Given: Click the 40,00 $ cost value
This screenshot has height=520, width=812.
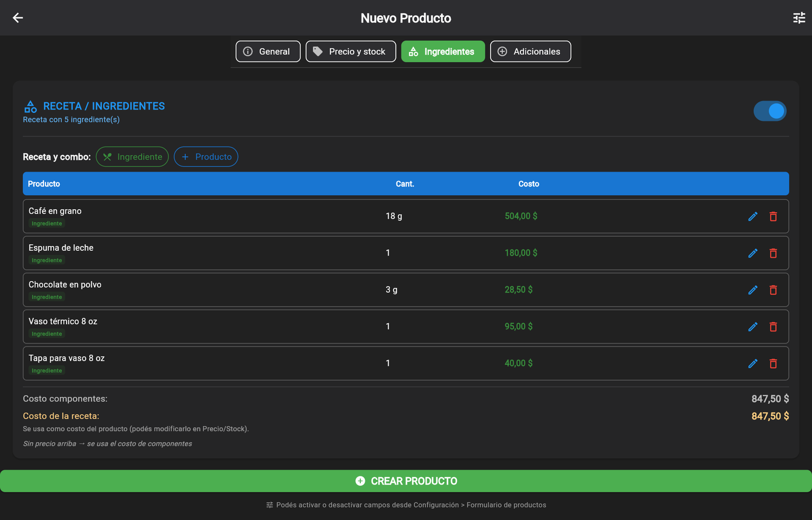Looking at the screenshot, I should (x=519, y=363).
